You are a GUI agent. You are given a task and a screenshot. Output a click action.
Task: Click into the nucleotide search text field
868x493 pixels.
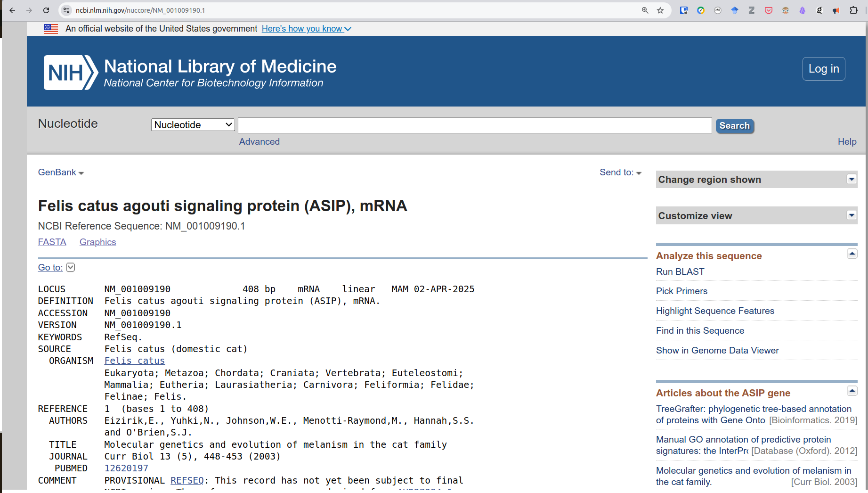474,125
